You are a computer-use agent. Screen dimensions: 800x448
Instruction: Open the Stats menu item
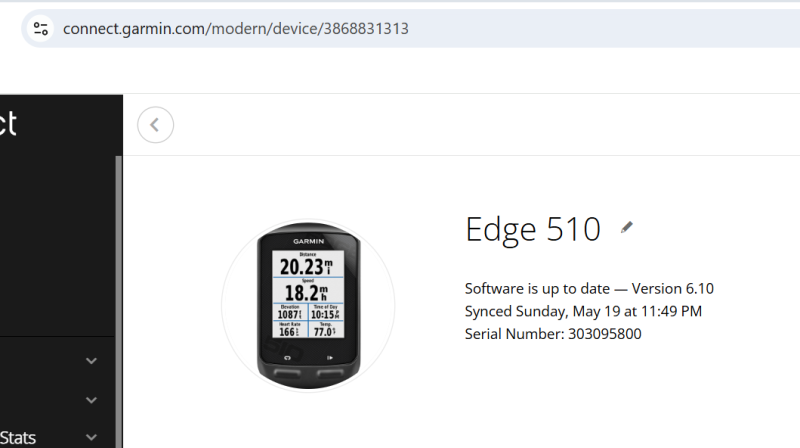pyautogui.click(x=18, y=438)
